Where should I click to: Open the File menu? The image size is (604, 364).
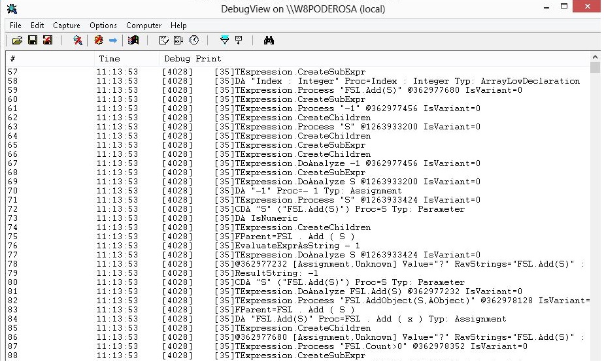(16, 25)
